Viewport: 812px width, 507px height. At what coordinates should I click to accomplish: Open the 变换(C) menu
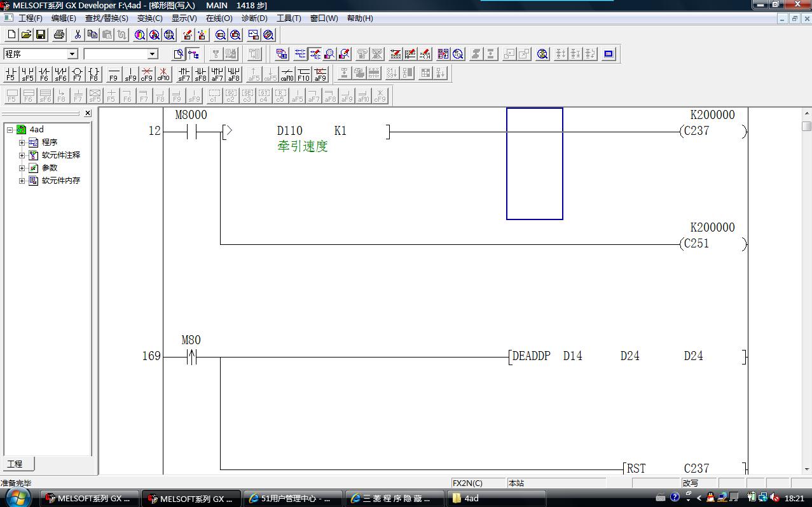pos(149,18)
